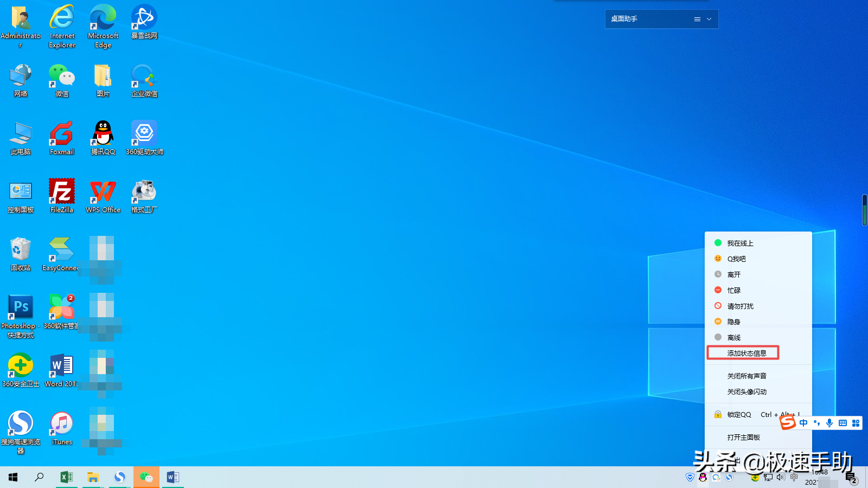
Task: Select 关闭所有声音 menu entry
Action: click(x=746, y=376)
